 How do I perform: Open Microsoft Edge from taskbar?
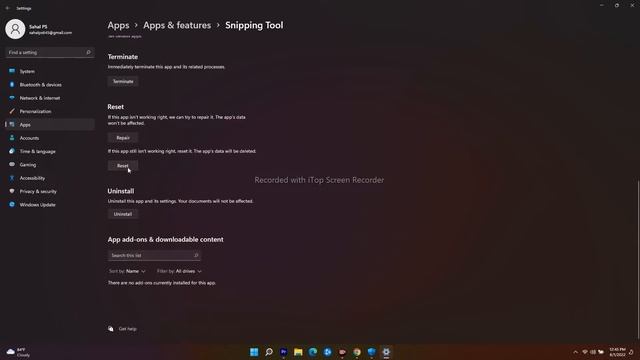pos(313,352)
